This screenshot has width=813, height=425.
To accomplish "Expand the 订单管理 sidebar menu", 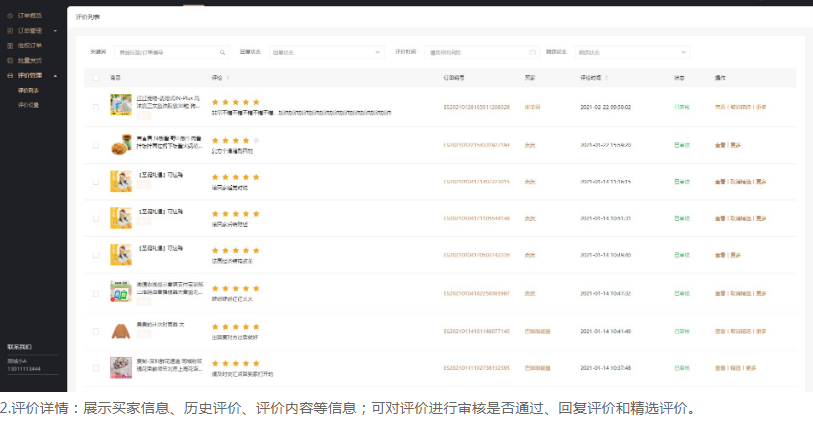I will pos(55,31).
